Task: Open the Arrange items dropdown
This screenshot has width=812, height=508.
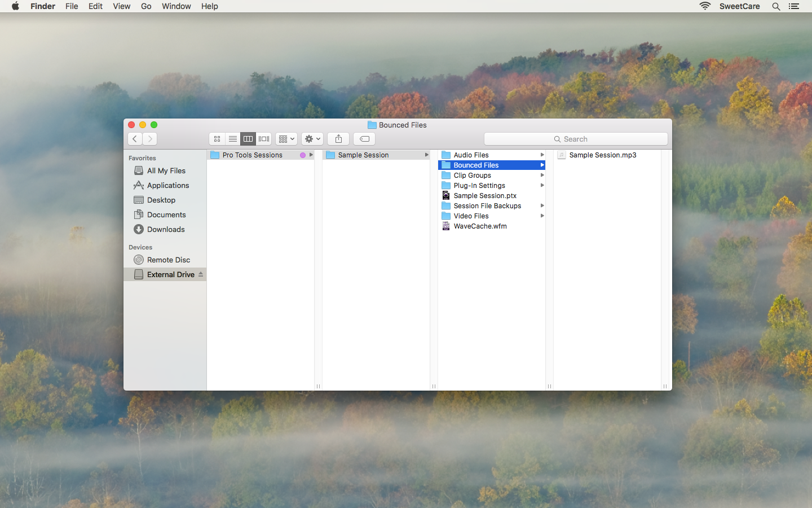Action: [286, 139]
